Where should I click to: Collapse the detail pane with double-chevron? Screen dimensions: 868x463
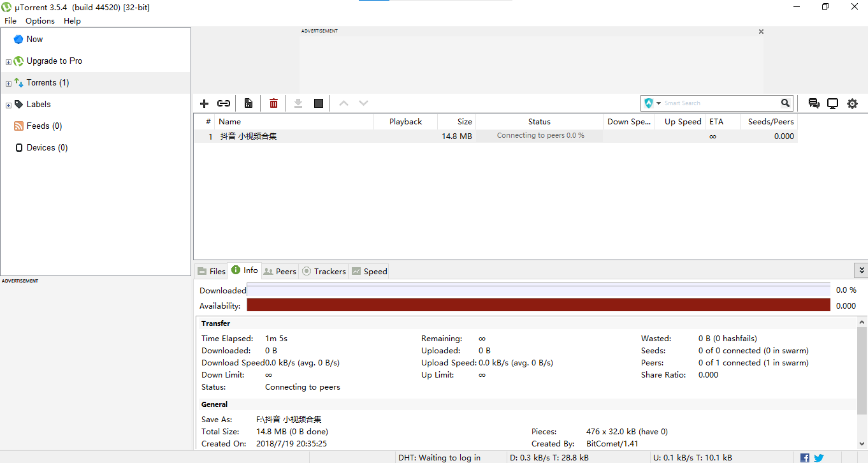click(861, 270)
